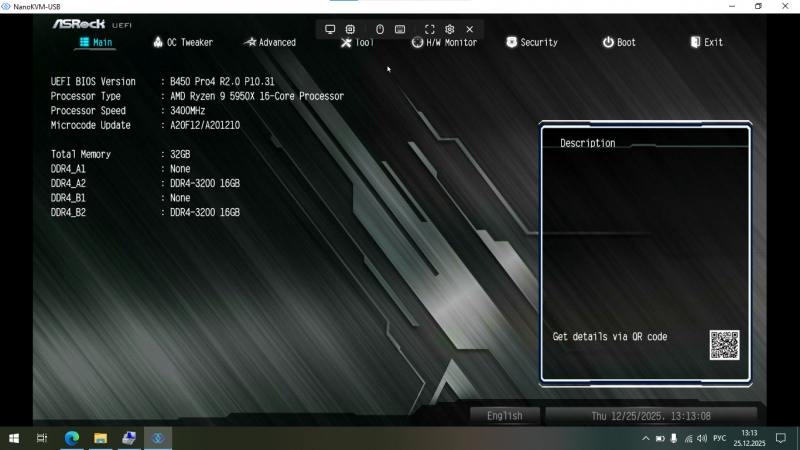Click the РУС input language indicator
Viewport: 800px width, 450px height.
719,438
